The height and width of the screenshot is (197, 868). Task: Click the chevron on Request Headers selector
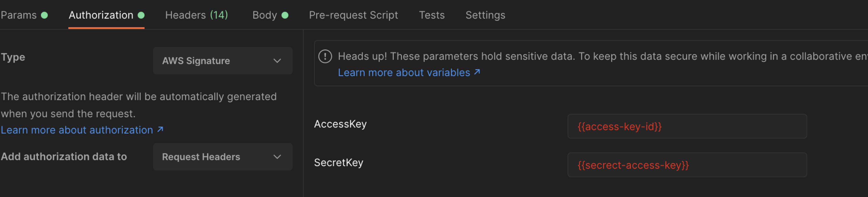tap(277, 157)
